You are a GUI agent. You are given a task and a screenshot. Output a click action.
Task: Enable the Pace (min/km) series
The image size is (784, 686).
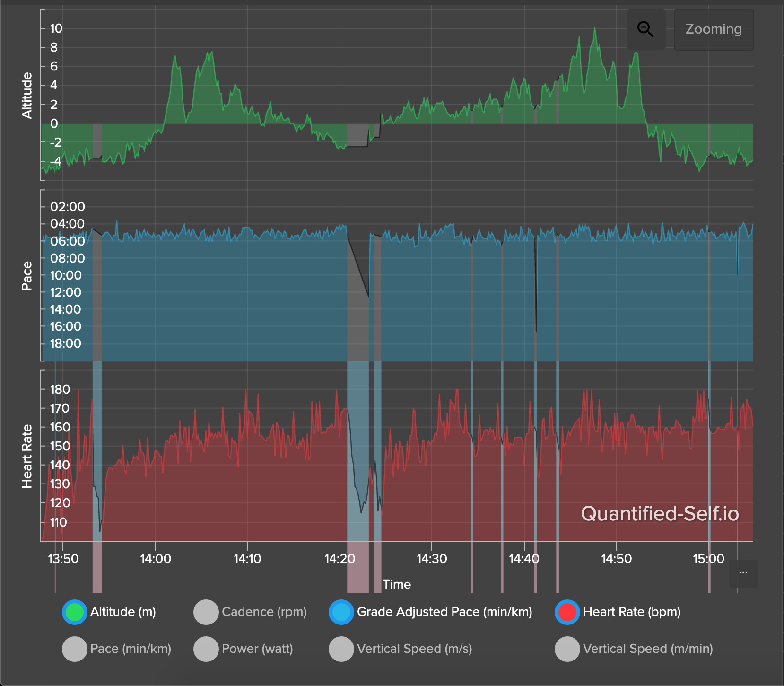(x=74, y=649)
